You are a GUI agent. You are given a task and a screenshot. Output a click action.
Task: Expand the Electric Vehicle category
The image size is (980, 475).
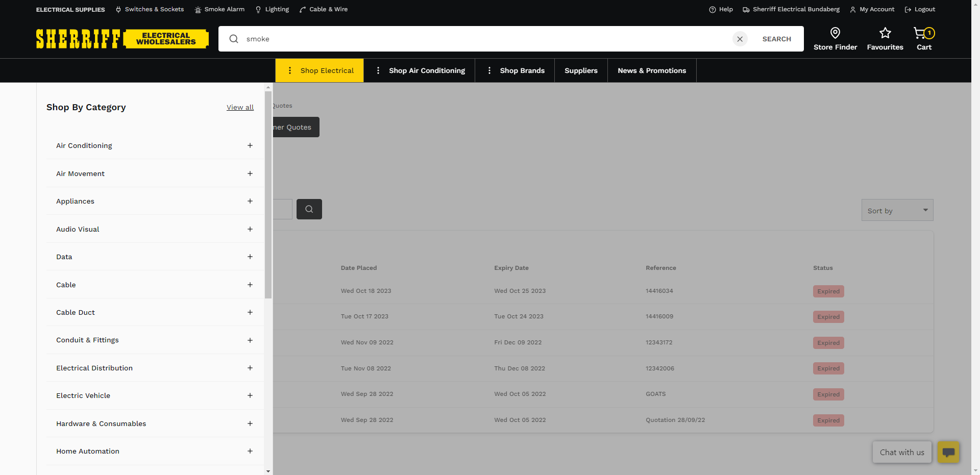click(250, 395)
